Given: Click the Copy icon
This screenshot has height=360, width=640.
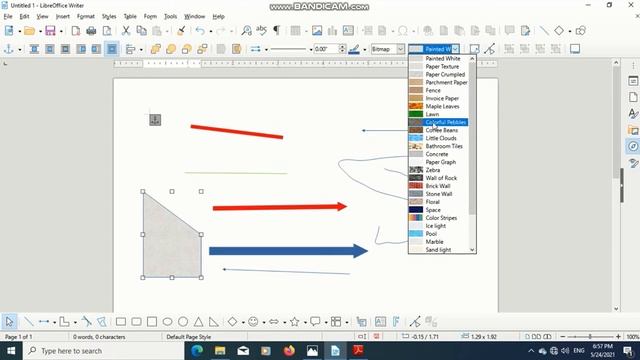Looking at the screenshot, I should 141,31.
